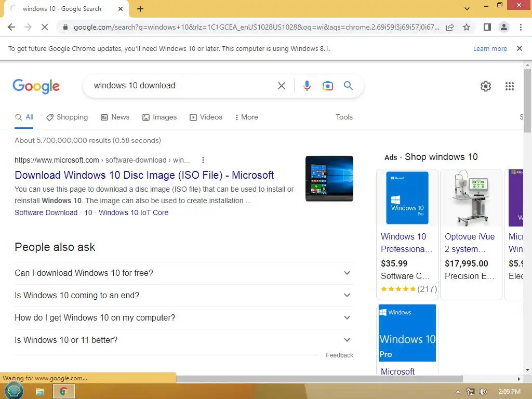Open the network status tray icon
Viewport: 532px width, 399px height.
[471, 392]
